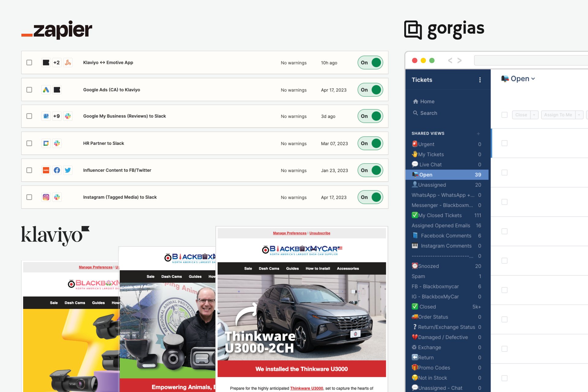Click the plus icon beside Shared Views
Viewport: 588px width, 392px height.
478,134
